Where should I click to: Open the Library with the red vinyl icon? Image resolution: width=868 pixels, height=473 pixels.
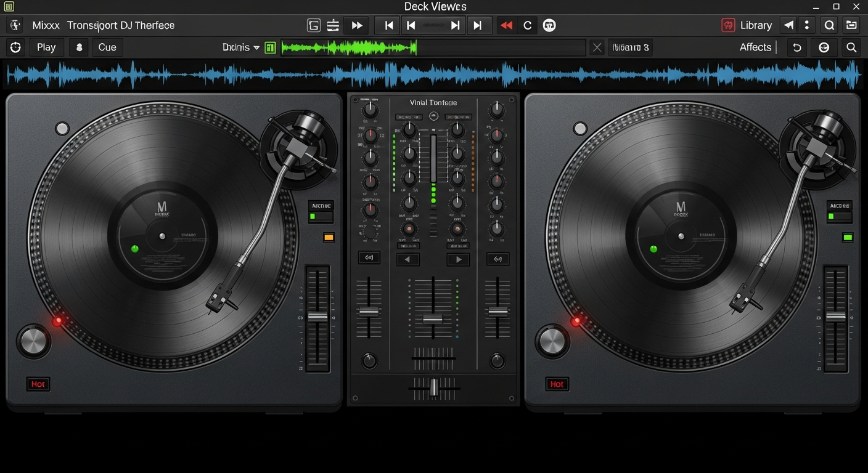click(729, 25)
